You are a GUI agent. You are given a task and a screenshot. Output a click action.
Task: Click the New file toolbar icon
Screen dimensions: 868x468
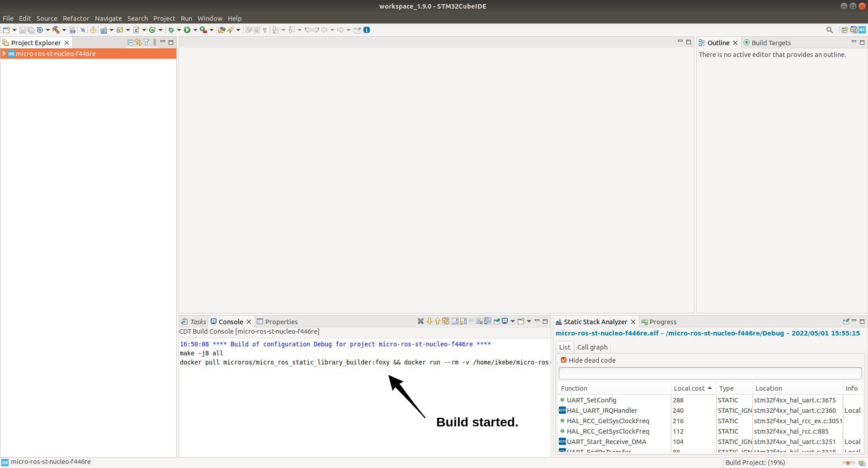click(7, 30)
